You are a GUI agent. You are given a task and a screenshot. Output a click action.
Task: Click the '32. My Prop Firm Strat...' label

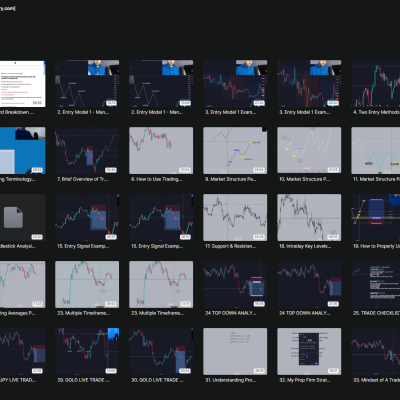tap(305, 380)
